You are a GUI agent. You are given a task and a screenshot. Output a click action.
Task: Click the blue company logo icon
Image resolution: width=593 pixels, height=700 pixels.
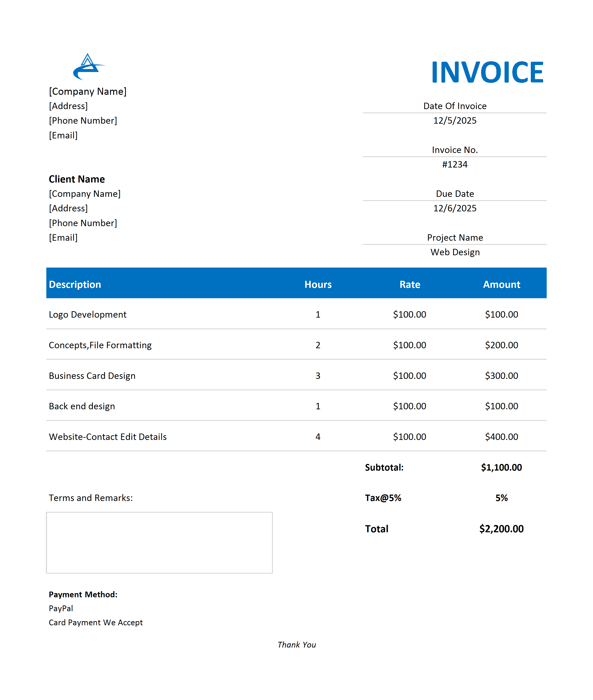click(88, 67)
